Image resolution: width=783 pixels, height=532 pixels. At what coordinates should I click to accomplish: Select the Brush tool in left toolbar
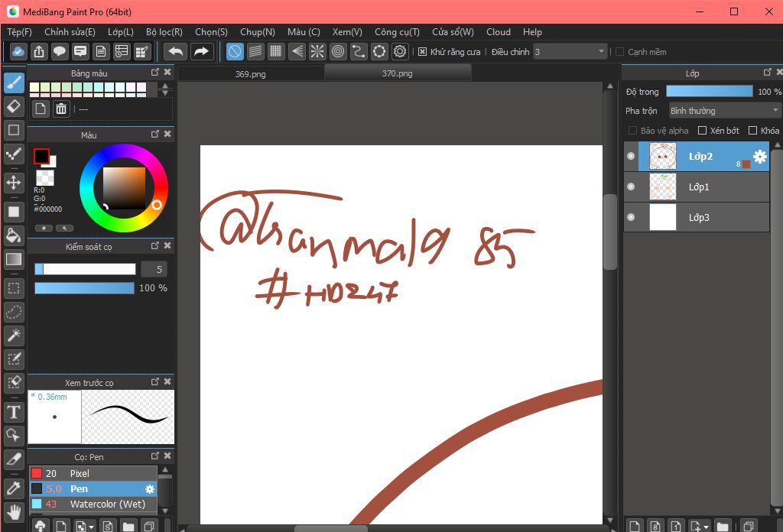(14, 83)
